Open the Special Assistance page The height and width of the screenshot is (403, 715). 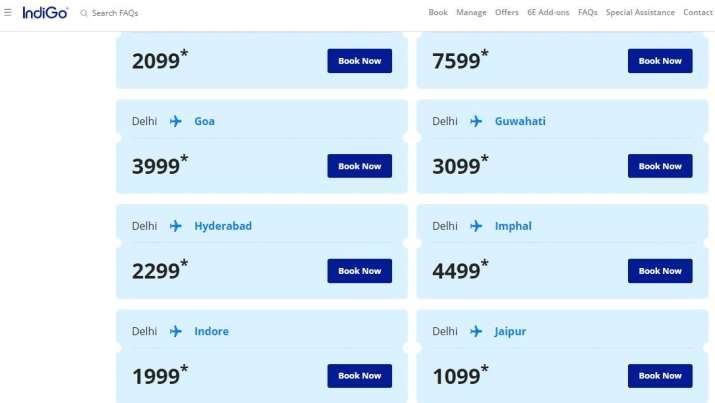pos(640,13)
